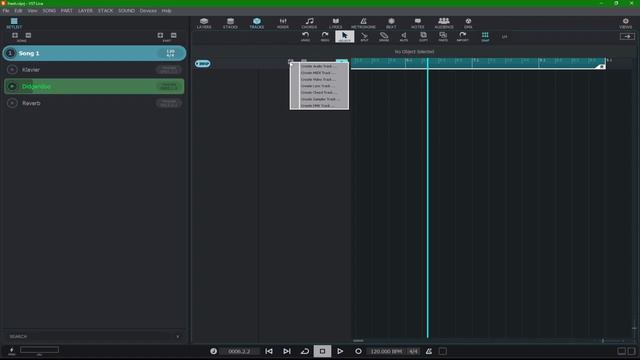640x360 pixels.
Task: Choose the Split tool
Action: point(364,37)
